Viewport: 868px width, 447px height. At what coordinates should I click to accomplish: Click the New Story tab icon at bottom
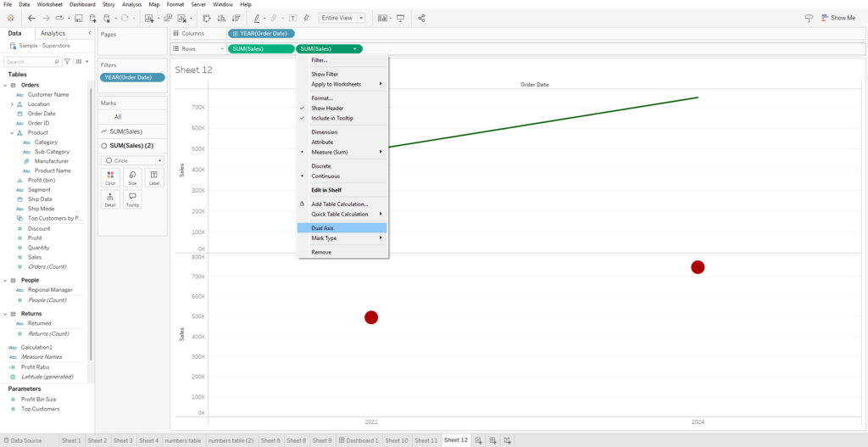(x=507, y=440)
